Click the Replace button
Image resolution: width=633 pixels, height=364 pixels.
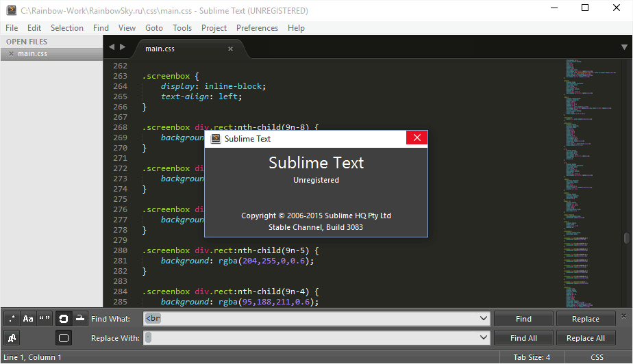[x=586, y=319]
